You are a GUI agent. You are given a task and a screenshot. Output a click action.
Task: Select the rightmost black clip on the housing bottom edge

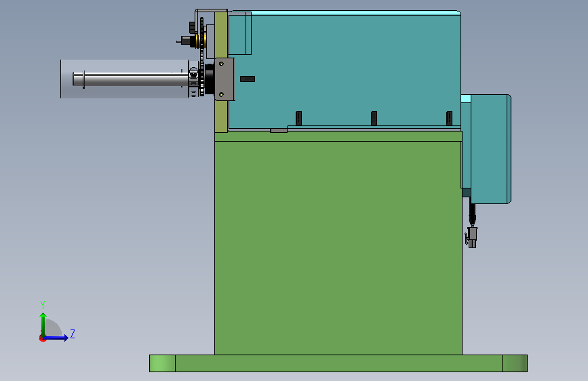click(x=449, y=118)
